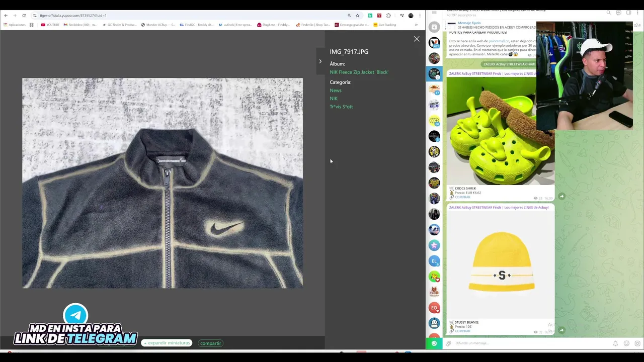Click the channel name above STUSSY BEANIE post
Viewport: 644px width, 362px height.
[x=499, y=208]
